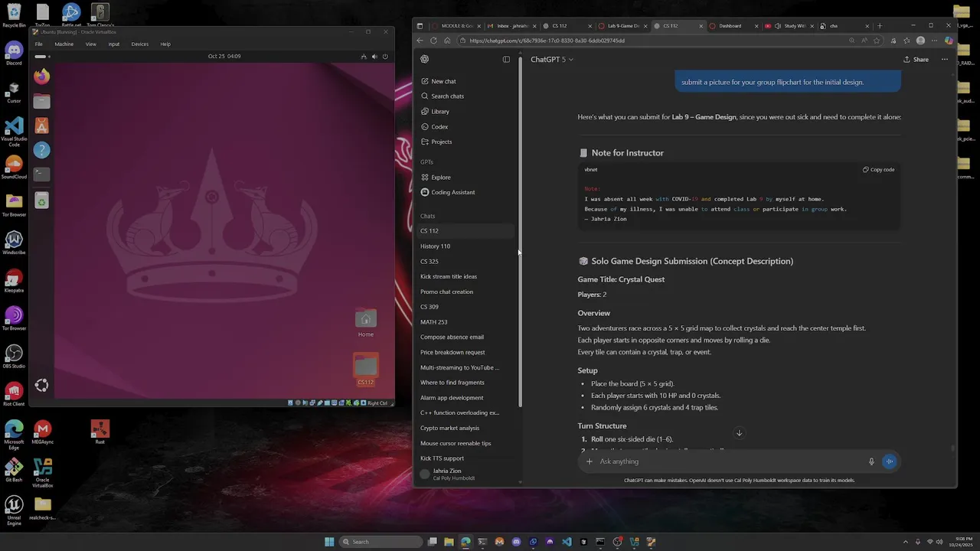Open a new Edge tab
Viewport: 980px width, 551px height.
[879, 26]
